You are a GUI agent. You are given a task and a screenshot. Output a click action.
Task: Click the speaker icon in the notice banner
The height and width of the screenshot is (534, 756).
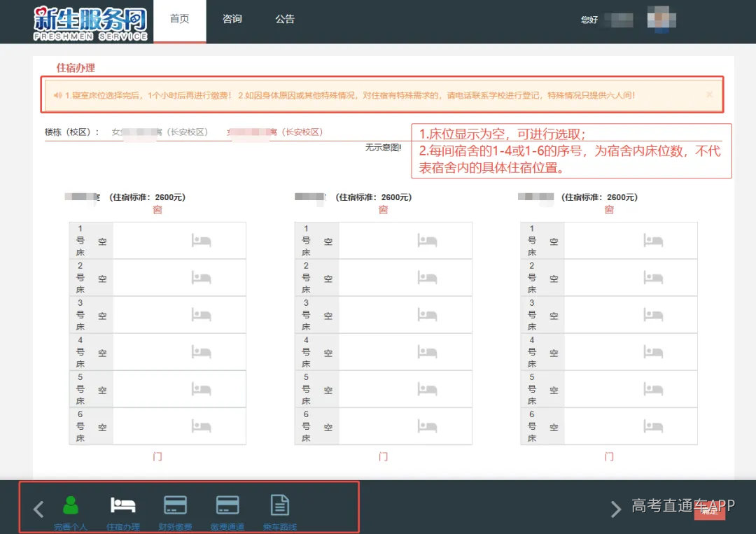(x=57, y=95)
